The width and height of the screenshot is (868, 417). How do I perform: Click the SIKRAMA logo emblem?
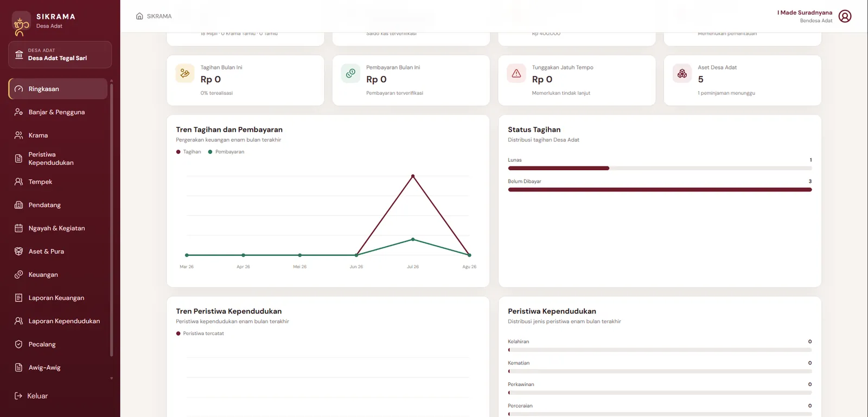[x=21, y=24]
